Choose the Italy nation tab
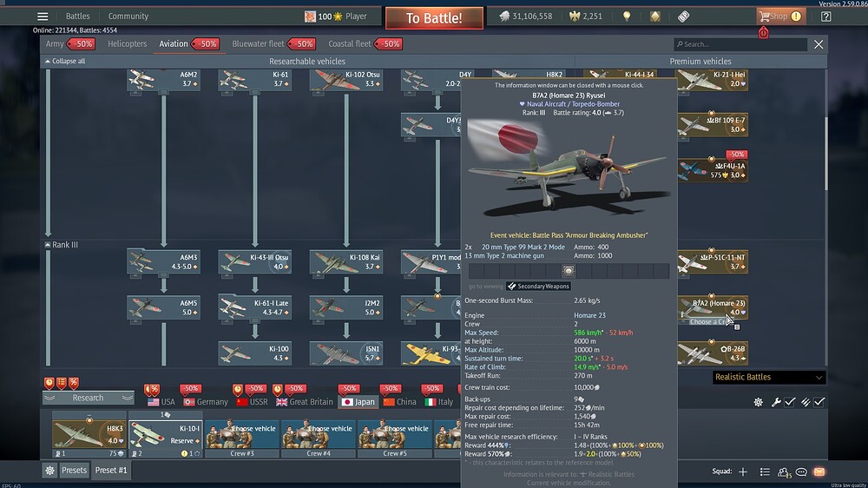This screenshot has width=868, height=488. point(439,401)
